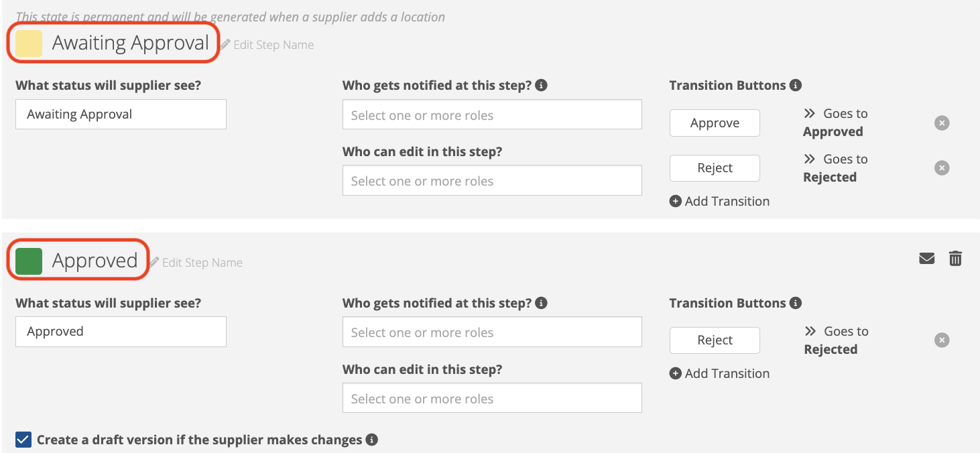980x453 pixels.
Task: Open 'Who can edit' roles dropdown in Awaiting Approval
Action: pos(491,181)
